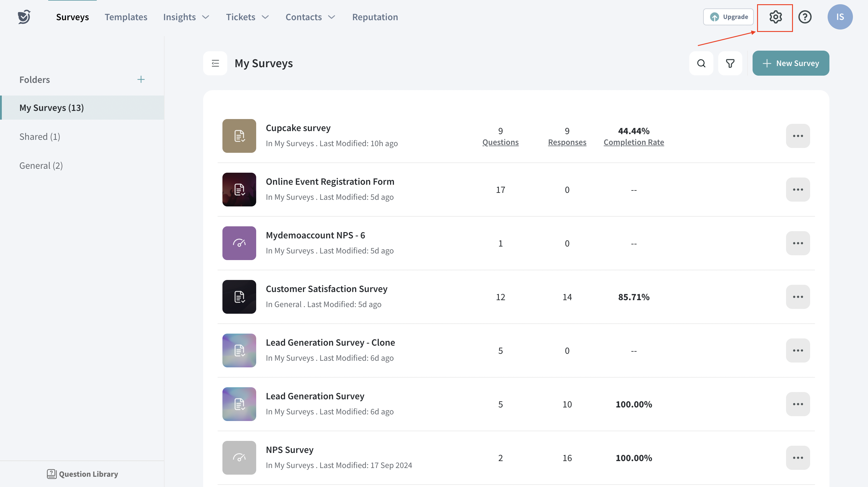This screenshot has width=868, height=487.
Task: Open more options for Cupcake survey
Action: point(797,136)
